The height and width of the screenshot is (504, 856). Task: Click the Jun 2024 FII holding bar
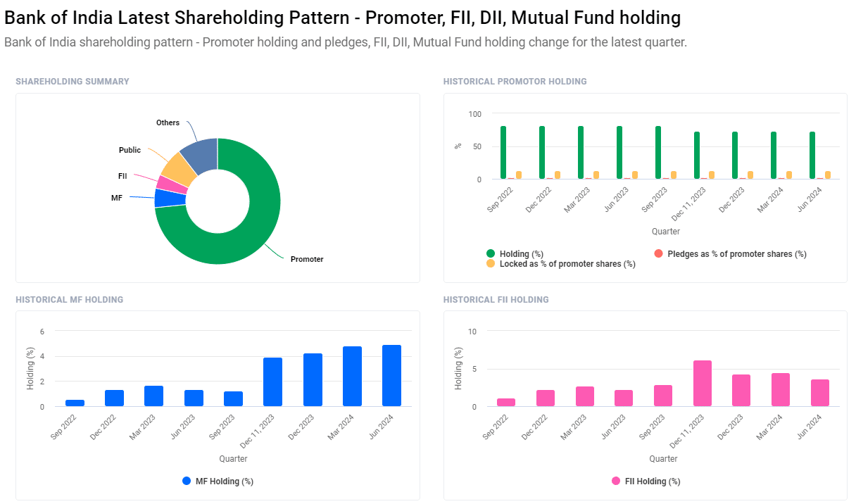[819, 393]
